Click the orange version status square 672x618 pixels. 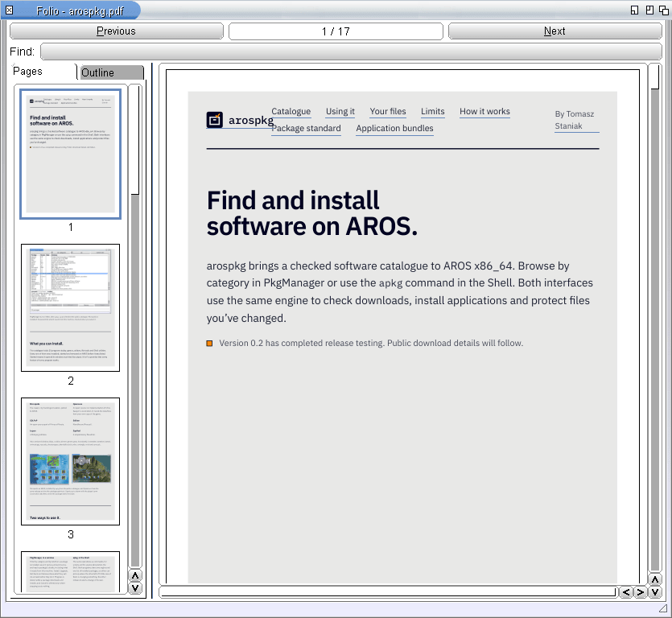click(x=209, y=344)
